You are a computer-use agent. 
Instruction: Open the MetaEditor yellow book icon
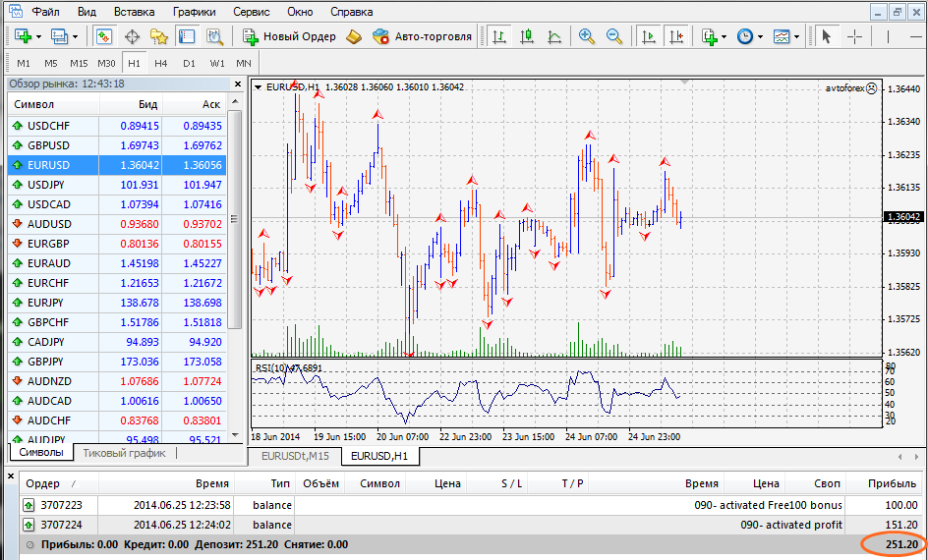354,36
